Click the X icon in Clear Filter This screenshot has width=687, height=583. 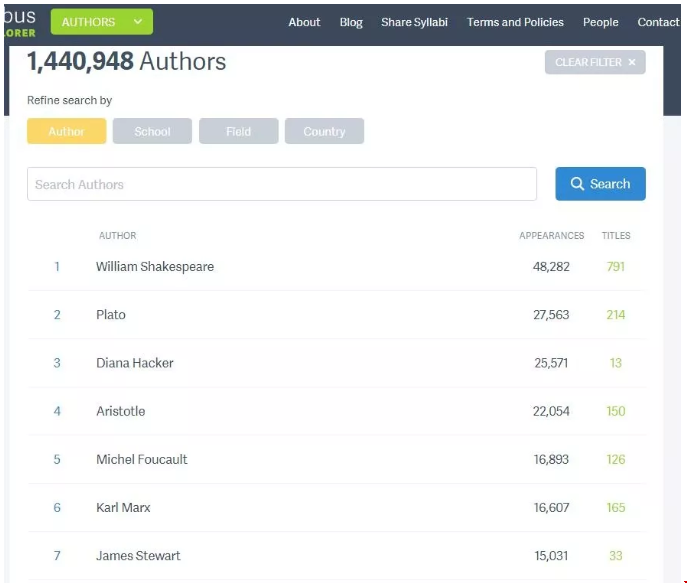click(632, 62)
